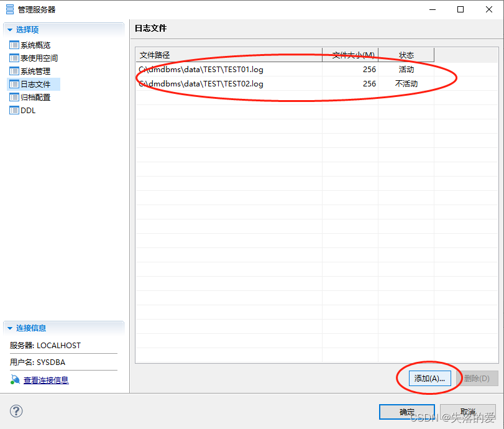The height and width of the screenshot is (429, 504).
Task: Maximize the 管理服务器 window
Action: tap(460, 9)
